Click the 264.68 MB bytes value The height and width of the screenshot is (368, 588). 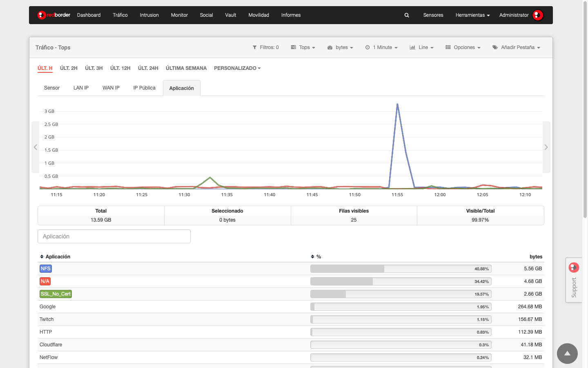coord(530,307)
